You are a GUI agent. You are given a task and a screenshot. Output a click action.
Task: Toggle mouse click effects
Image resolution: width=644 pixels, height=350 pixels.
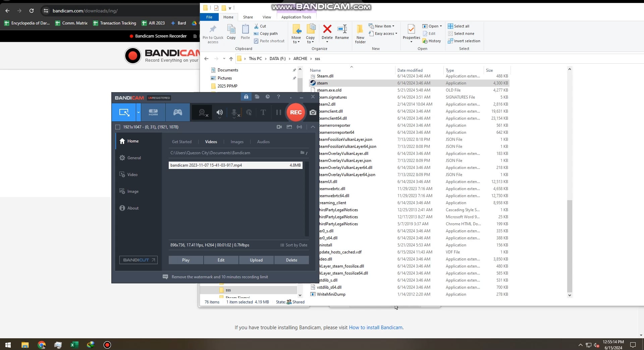249,113
